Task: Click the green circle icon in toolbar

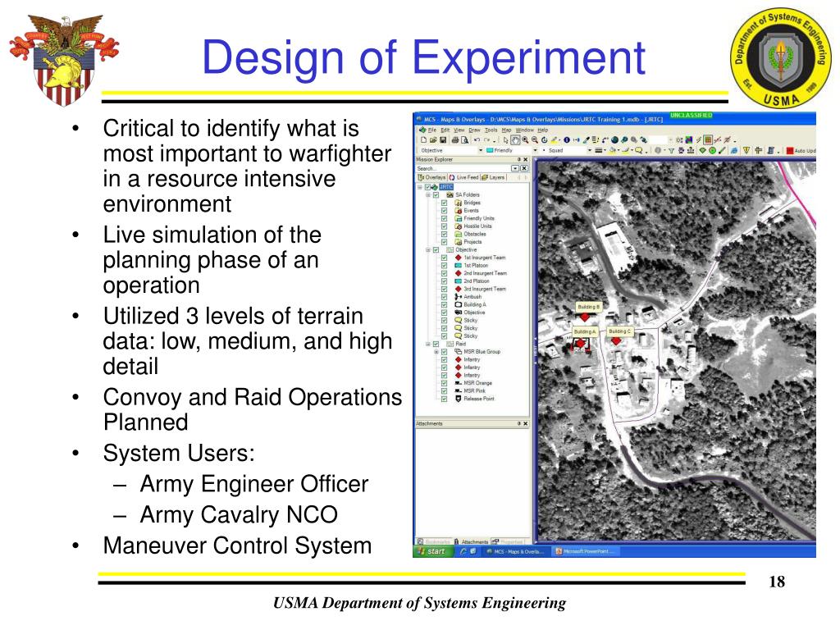Action: [712, 151]
